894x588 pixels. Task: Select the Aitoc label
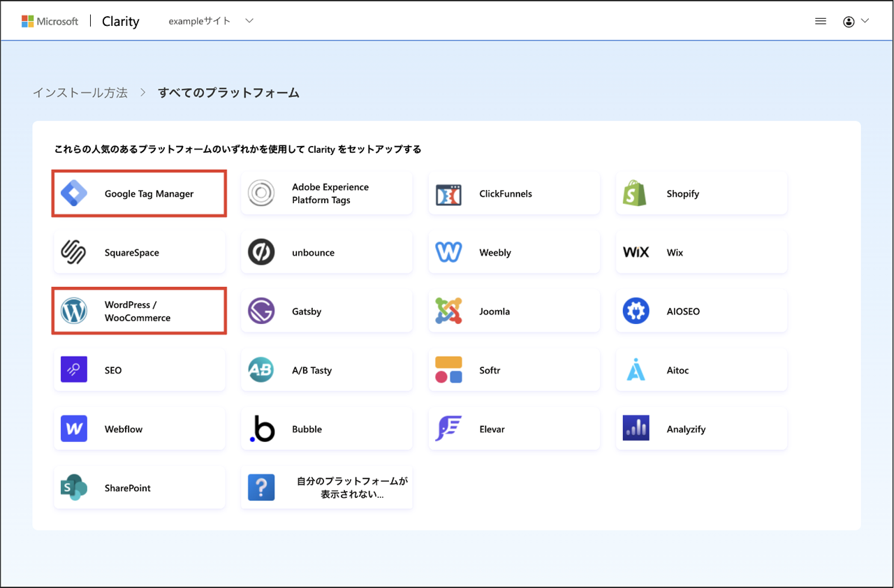677,370
